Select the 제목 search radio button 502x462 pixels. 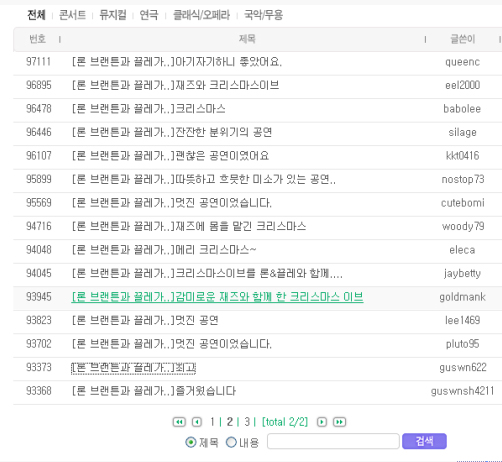[191, 442]
